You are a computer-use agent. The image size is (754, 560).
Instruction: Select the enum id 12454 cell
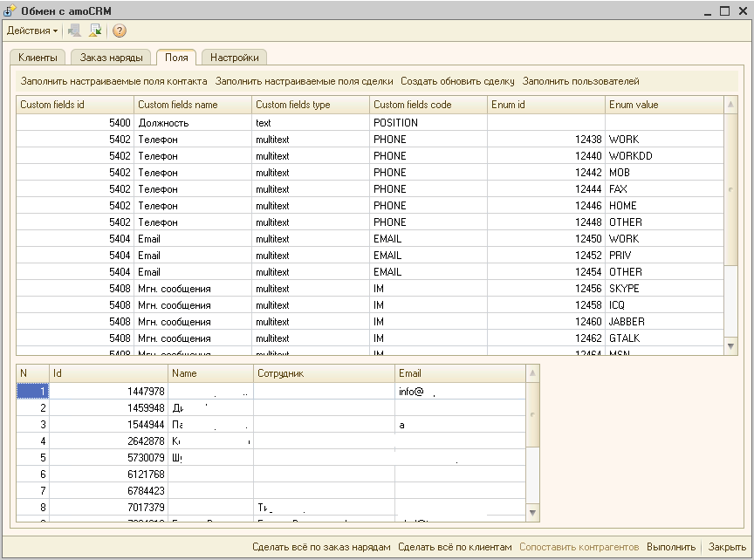click(x=546, y=272)
